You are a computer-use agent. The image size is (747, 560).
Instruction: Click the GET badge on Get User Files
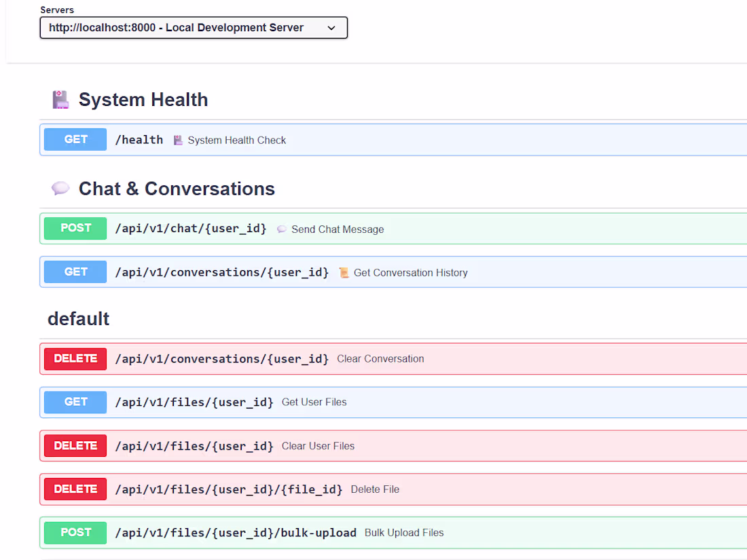[x=75, y=402]
